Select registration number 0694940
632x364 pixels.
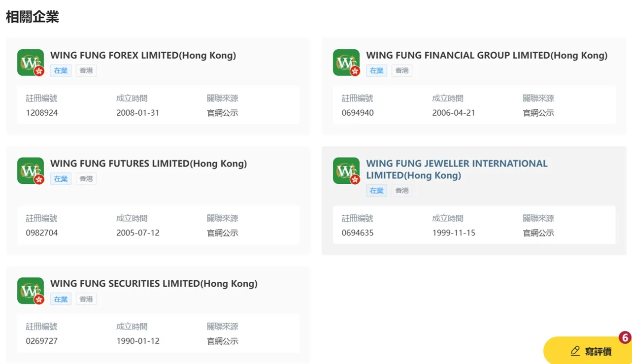[x=358, y=113]
